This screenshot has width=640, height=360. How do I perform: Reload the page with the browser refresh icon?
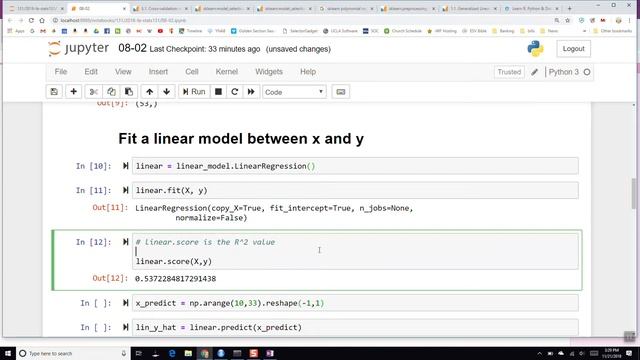[x=31, y=20]
